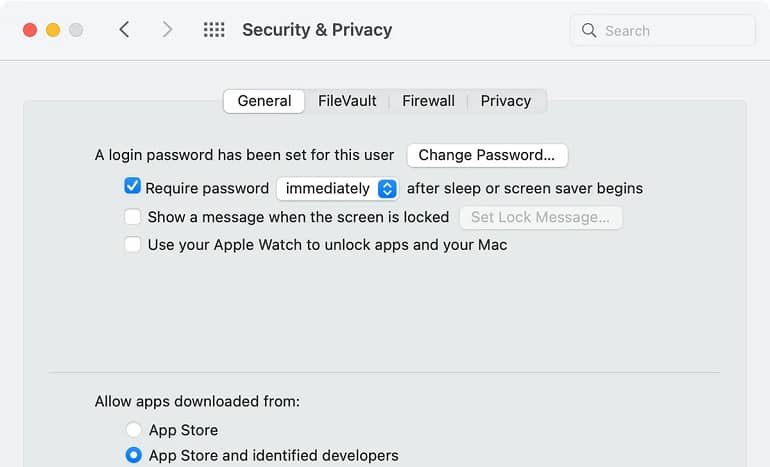This screenshot has height=467, width=770.
Task: Click the gray disabled zoom button
Action: (x=76, y=30)
